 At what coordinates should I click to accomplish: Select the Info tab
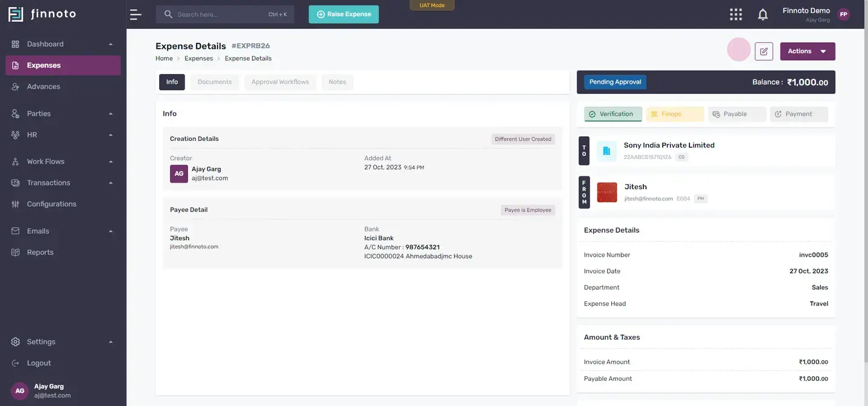(172, 82)
